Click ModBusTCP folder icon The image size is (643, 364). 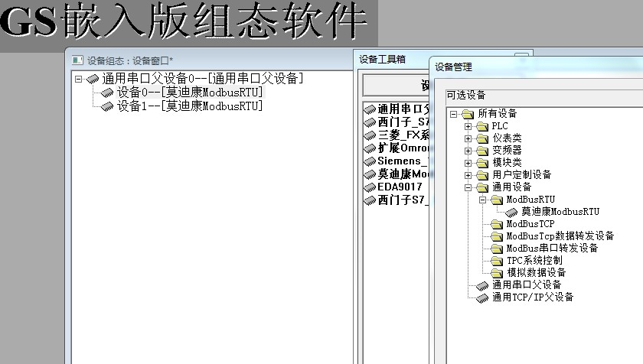pos(497,224)
